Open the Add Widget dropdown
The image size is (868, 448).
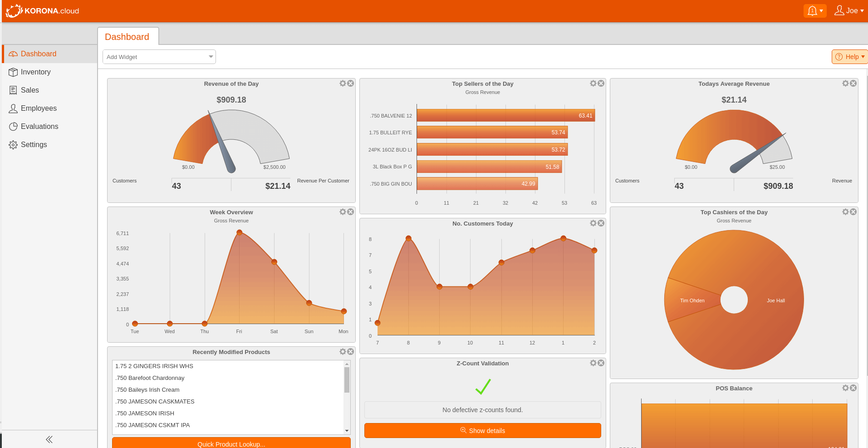[x=159, y=56]
